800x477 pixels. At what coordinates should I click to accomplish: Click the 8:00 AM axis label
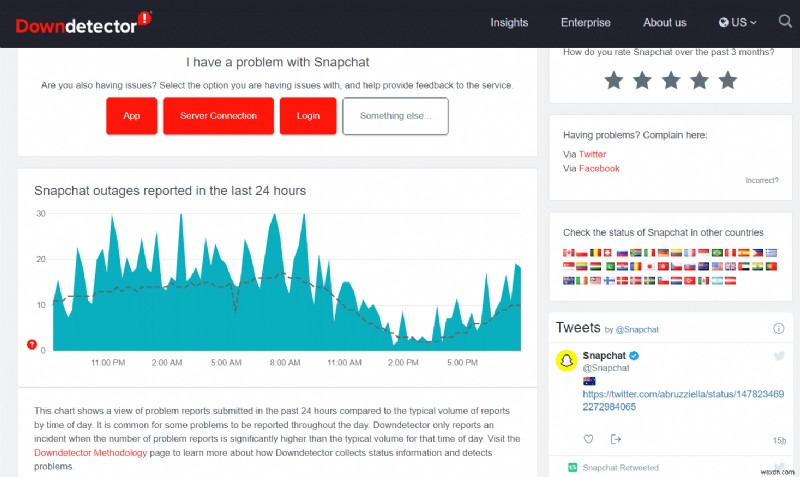pos(285,363)
